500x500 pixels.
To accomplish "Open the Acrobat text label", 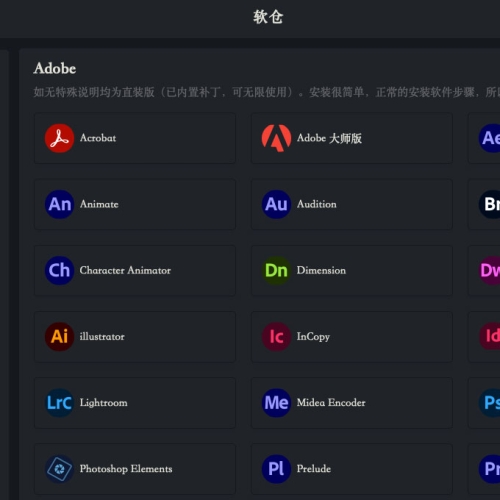I will coord(98,138).
